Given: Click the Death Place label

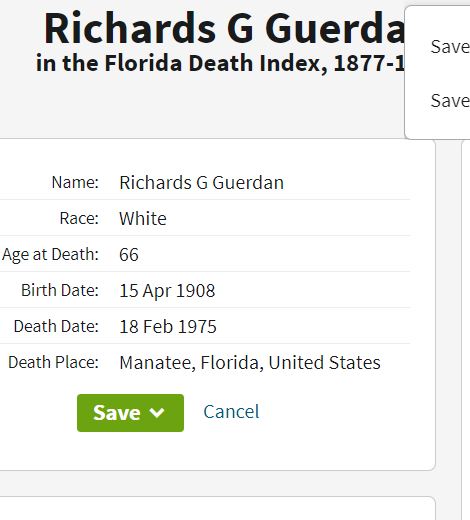Looking at the screenshot, I should click(x=54, y=362).
